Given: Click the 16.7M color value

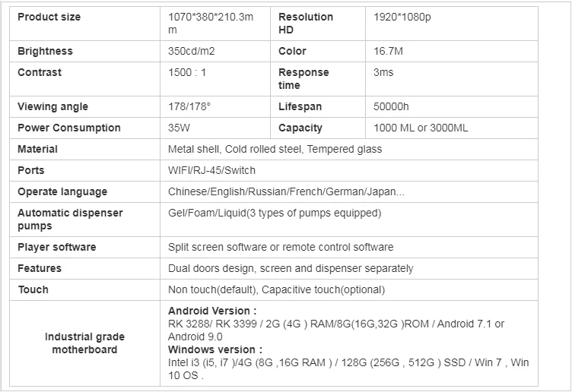Looking at the screenshot, I should (x=388, y=51).
